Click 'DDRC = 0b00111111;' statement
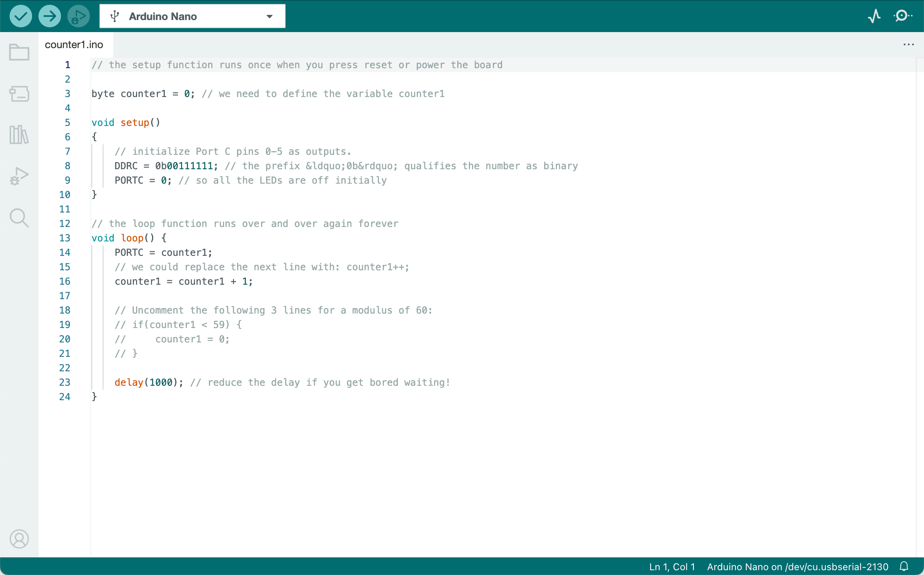The width and height of the screenshot is (924, 575). pyautogui.click(x=166, y=166)
